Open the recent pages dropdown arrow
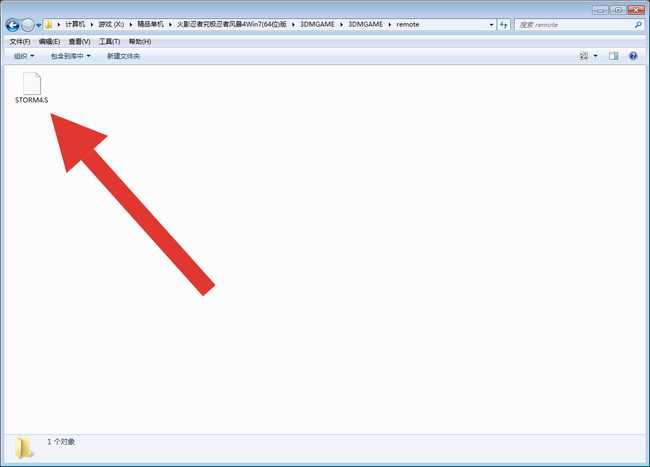Image resolution: width=650 pixels, height=467 pixels. (39, 25)
